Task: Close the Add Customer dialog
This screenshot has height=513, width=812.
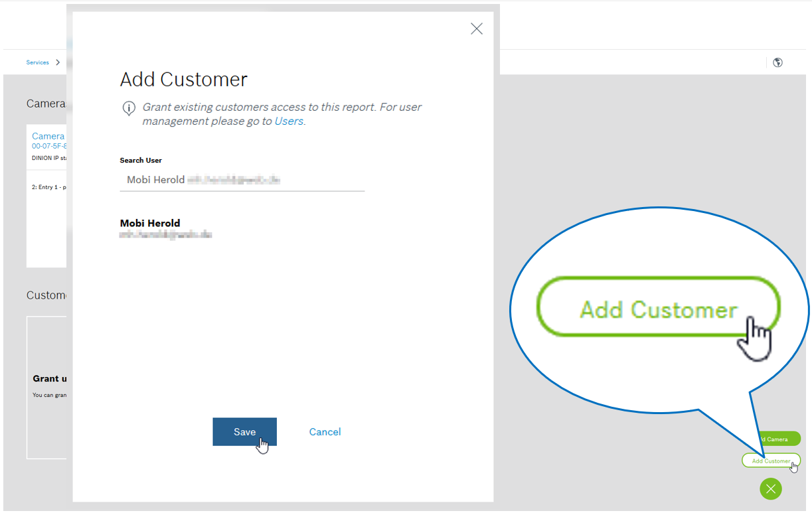Action: click(476, 29)
